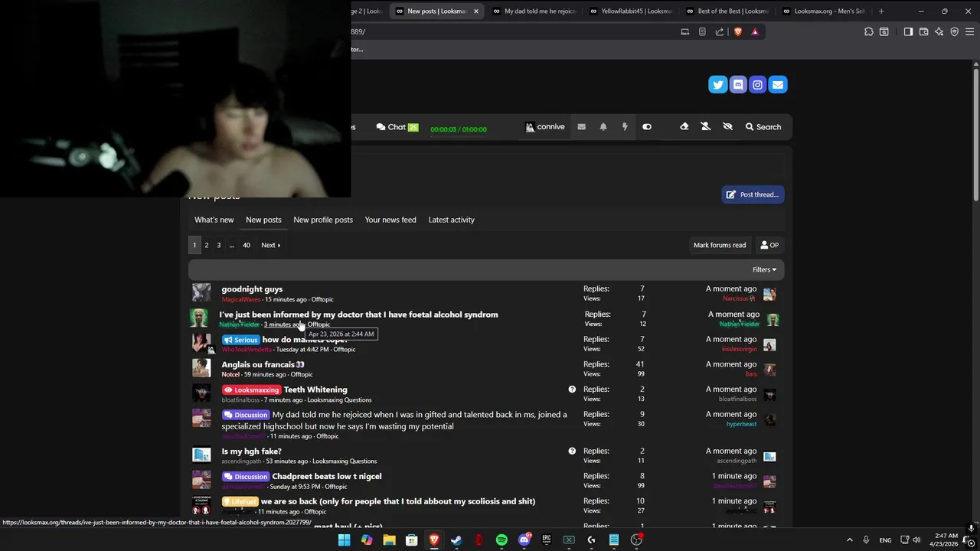The width and height of the screenshot is (980, 551).
Task: Open the 'goodnight guys' thread
Action: tap(252, 289)
